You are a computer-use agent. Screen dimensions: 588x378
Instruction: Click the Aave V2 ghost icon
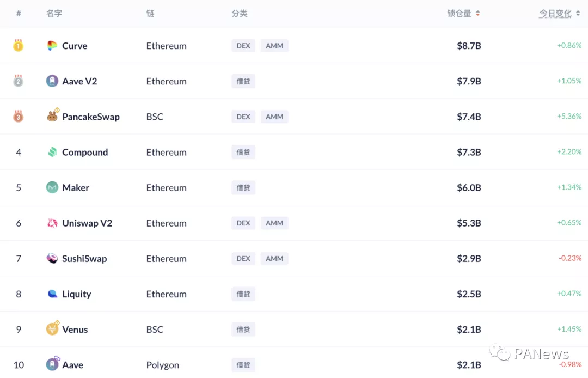tap(52, 81)
